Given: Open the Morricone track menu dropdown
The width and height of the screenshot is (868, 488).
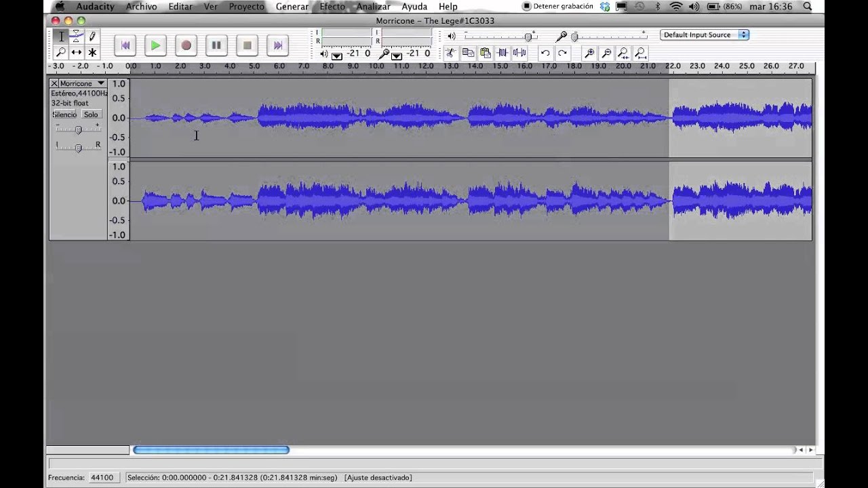Looking at the screenshot, I should click(101, 83).
